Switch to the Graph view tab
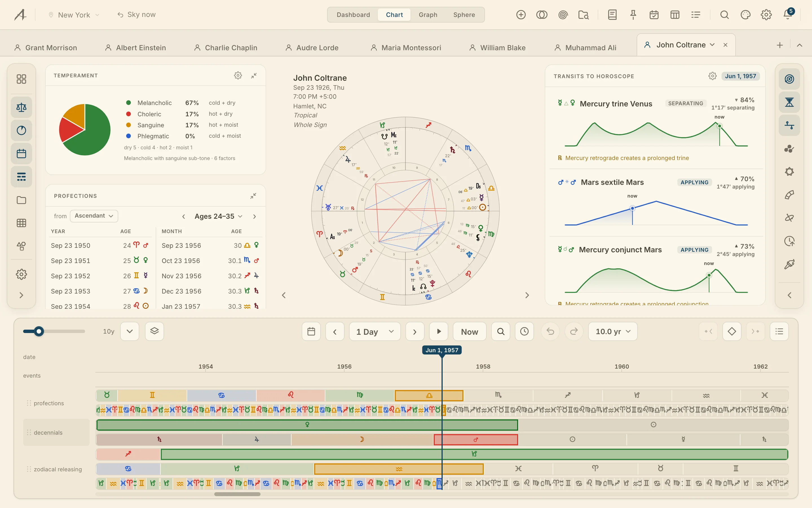 click(x=428, y=15)
